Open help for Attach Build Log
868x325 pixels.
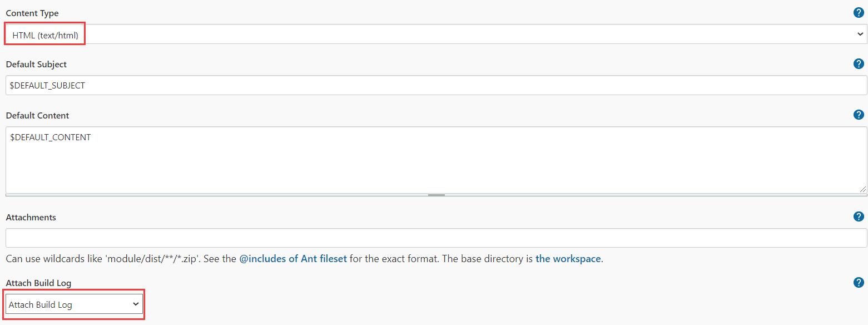(x=859, y=283)
